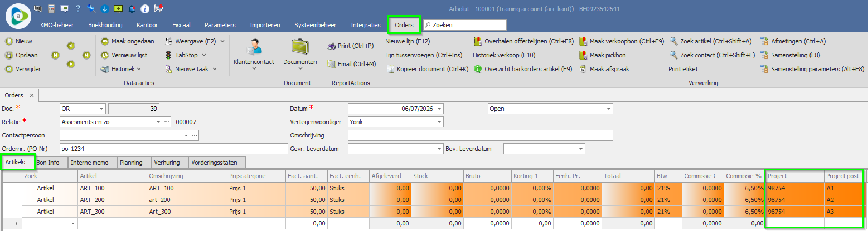Click Lijn tussenvoegen (Ctrl+Ins)
Image resolution: width=868 pixels, height=231 pixels.
(424, 55)
